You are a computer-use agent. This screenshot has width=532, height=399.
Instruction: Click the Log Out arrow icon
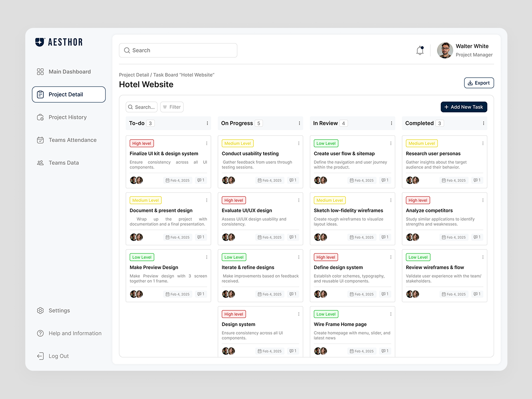[x=40, y=356]
